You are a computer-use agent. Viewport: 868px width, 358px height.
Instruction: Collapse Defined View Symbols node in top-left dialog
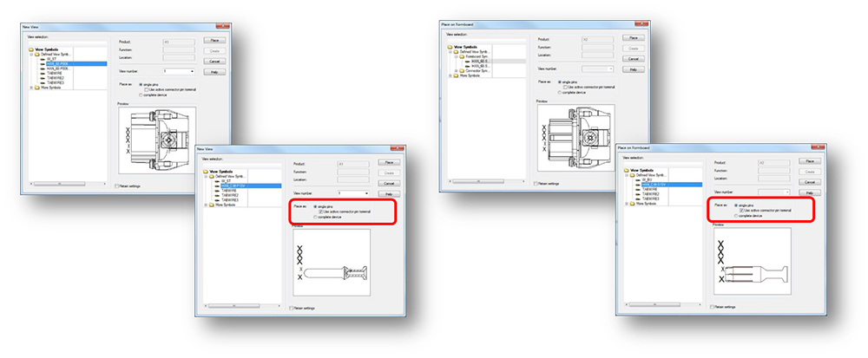coord(32,55)
